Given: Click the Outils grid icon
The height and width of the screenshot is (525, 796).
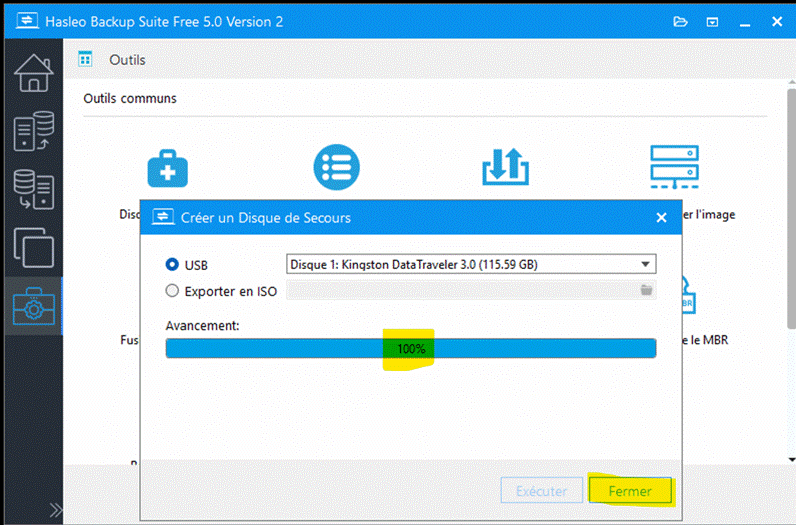Looking at the screenshot, I should click(x=85, y=59).
